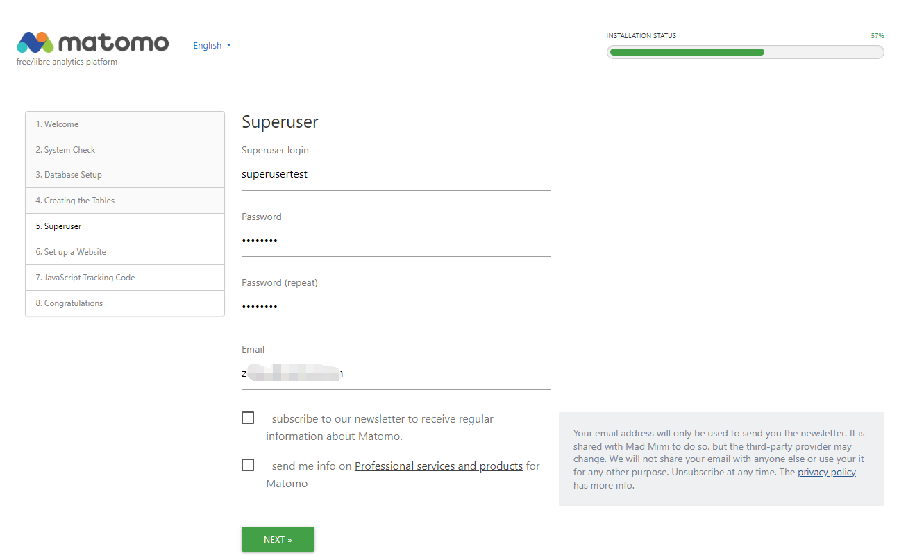Check the Professional services info checkbox
The width and height of the screenshot is (924, 560).
click(x=248, y=465)
